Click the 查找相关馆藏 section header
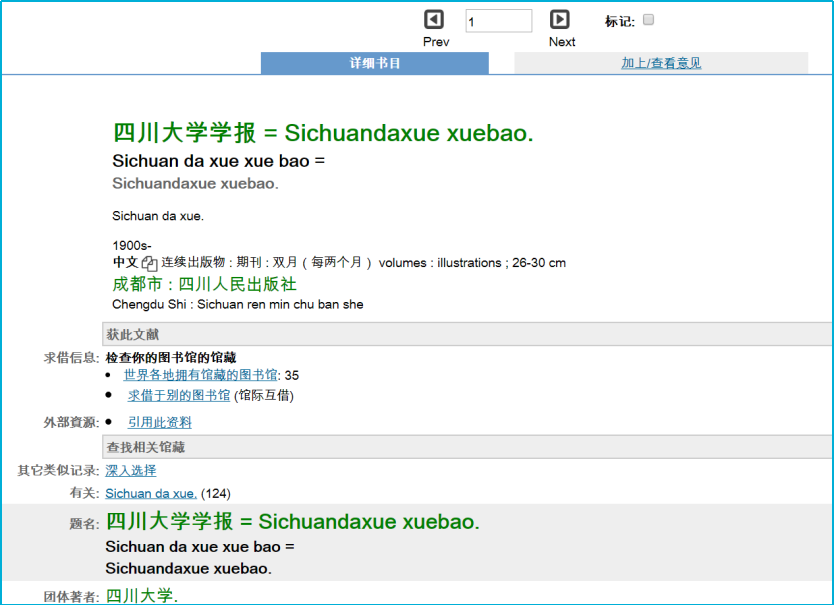Image resolution: width=834 pixels, height=605 pixels. click(467, 447)
